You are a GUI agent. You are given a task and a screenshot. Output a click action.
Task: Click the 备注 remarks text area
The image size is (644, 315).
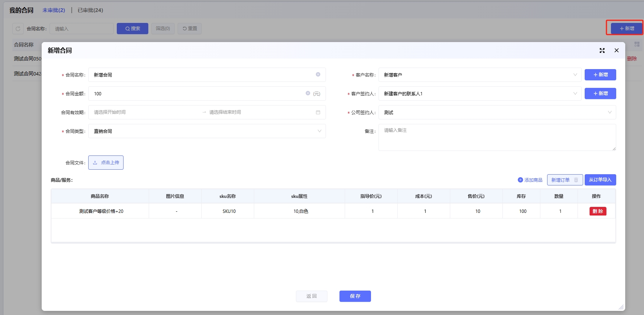click(x=497, y=137)
